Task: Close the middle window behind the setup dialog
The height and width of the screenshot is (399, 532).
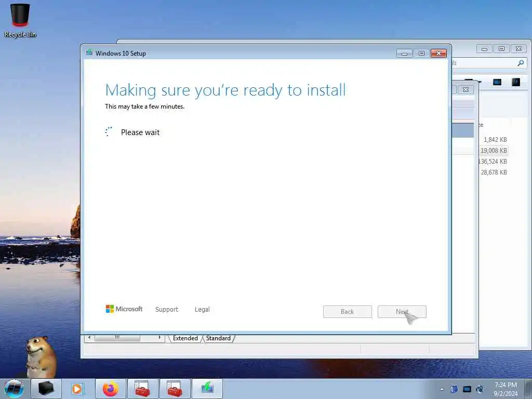Action: click(x=465, y=89)
